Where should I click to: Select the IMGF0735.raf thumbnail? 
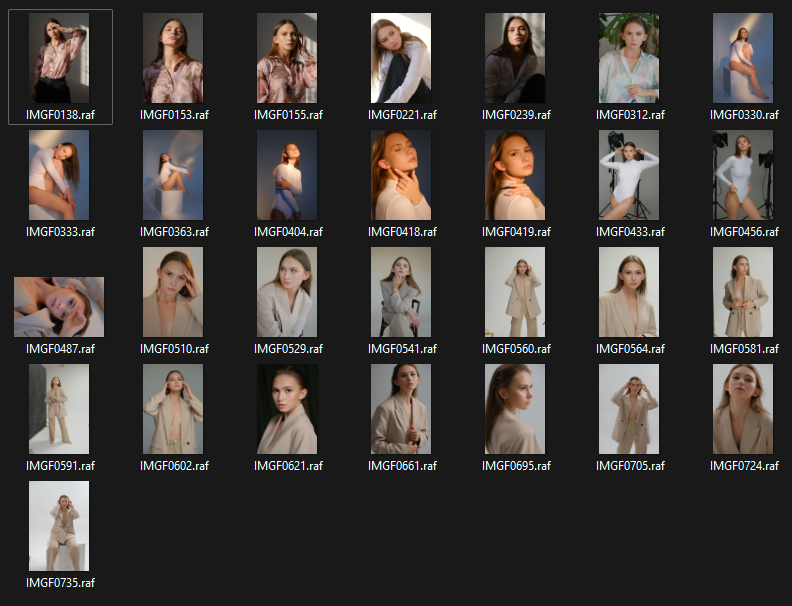pos(59,526)
